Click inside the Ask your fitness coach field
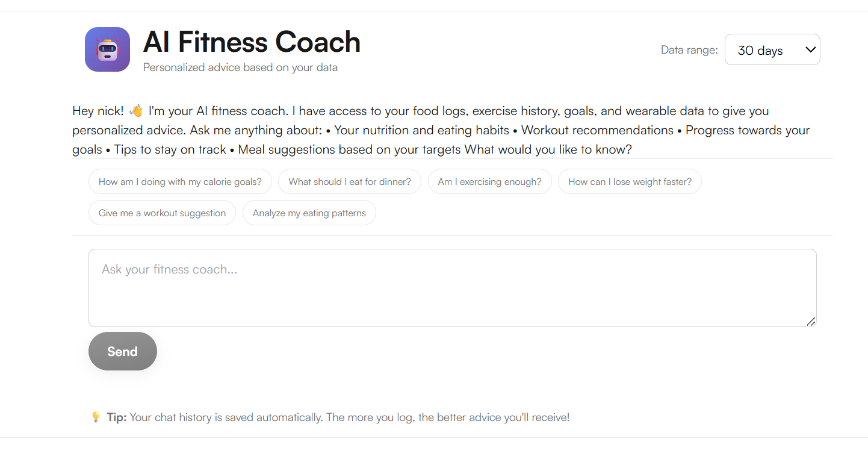This screenshot has height=456, width=868. [x=452, y=287]
